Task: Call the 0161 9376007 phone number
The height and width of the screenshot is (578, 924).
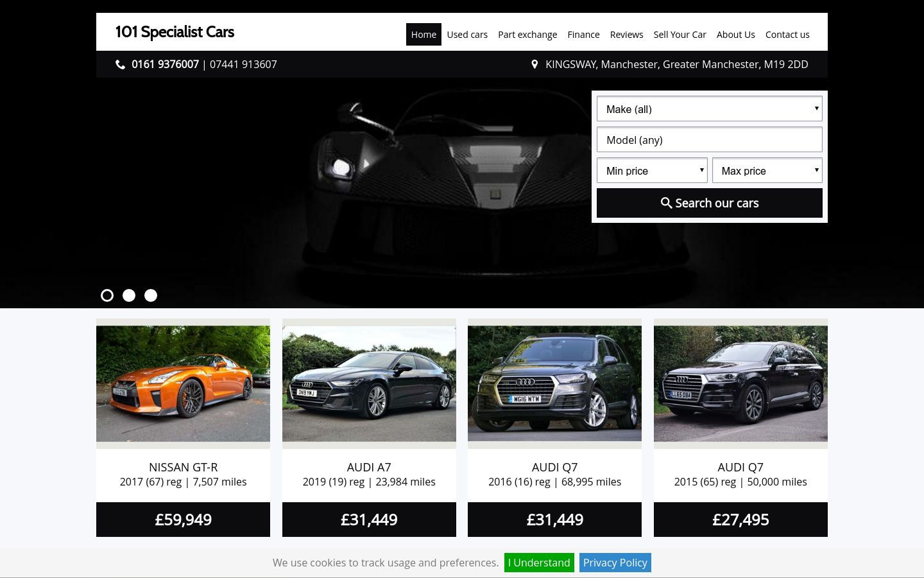Action: point(165,64)
